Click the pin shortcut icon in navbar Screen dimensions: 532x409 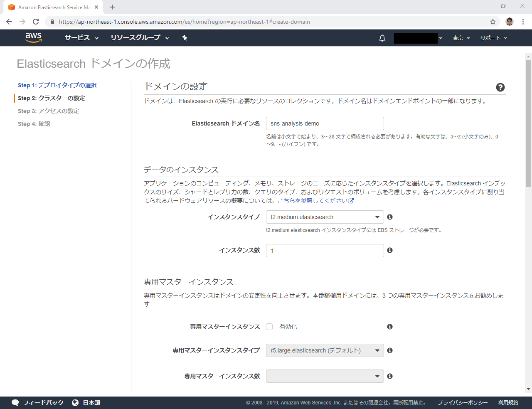[x=185, y=38]
